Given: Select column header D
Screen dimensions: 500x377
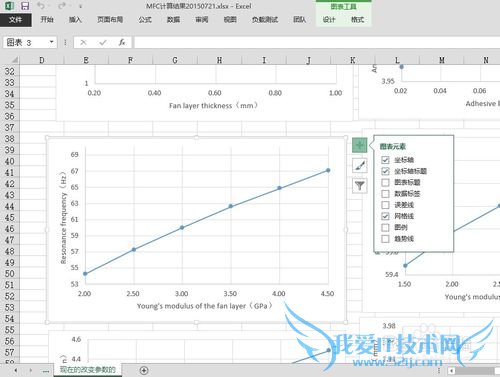Looking at the screenshot, I should pos(42,60).
